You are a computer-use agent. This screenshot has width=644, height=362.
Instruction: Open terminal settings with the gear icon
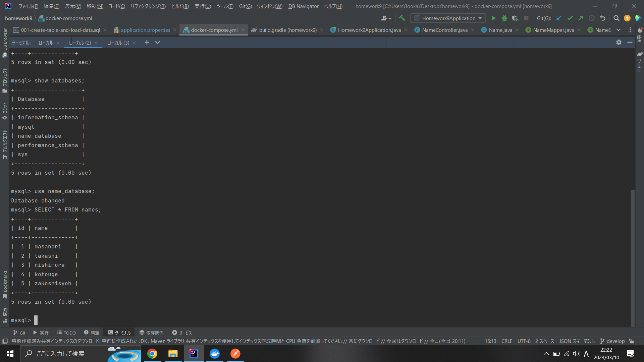pos(619,42)
